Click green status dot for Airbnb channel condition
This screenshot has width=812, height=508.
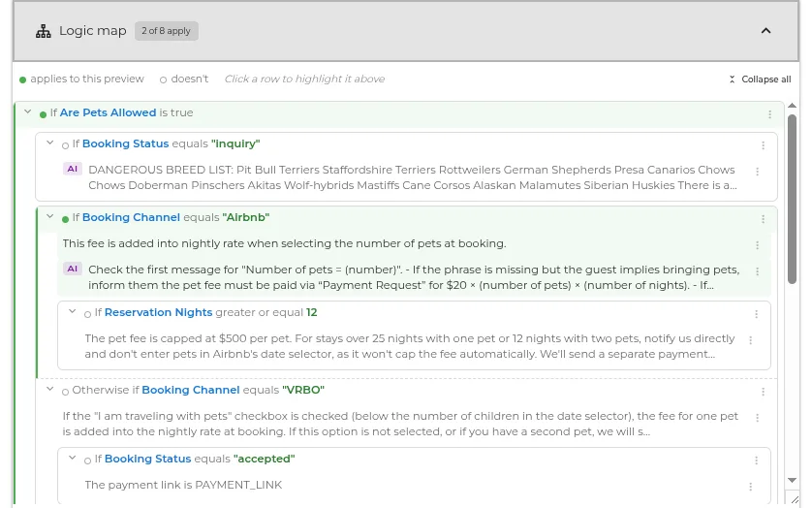pos(65,219)
